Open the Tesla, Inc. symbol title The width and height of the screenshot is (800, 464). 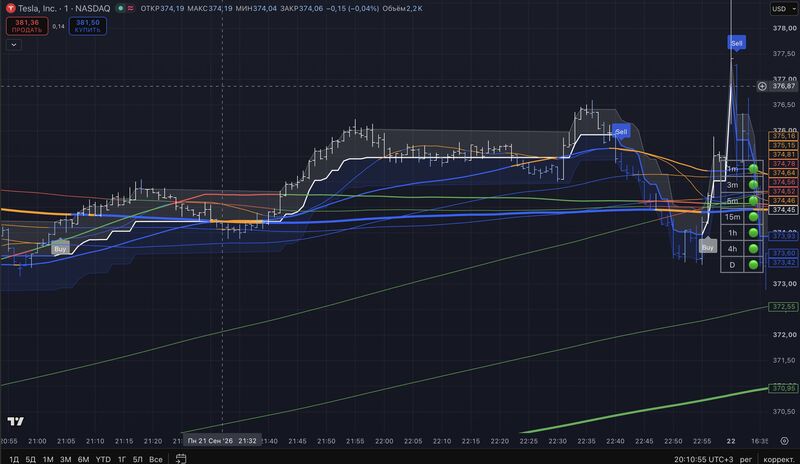[x=64, y=8]
